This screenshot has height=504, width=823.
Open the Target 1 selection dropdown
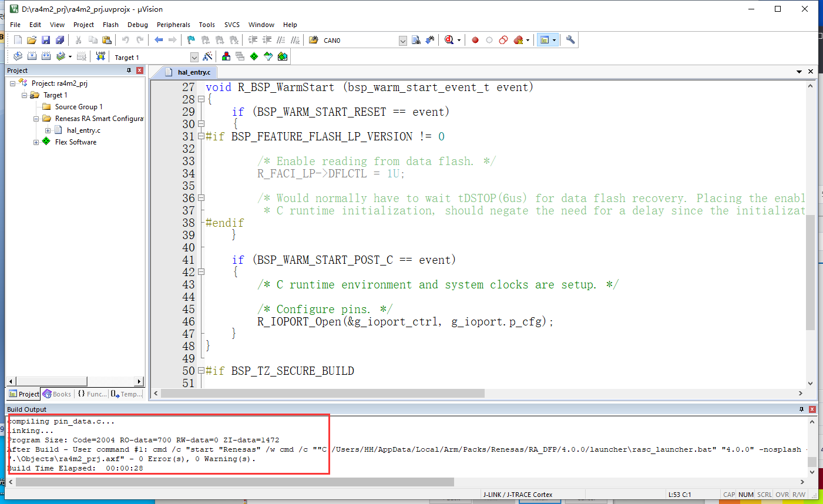coord(194,57)
